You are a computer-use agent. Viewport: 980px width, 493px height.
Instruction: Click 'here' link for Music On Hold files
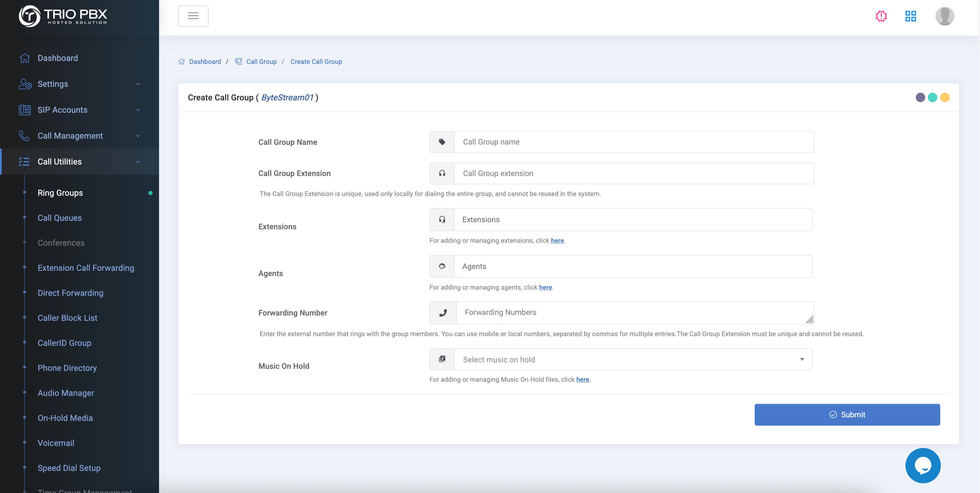click(582, 379)
